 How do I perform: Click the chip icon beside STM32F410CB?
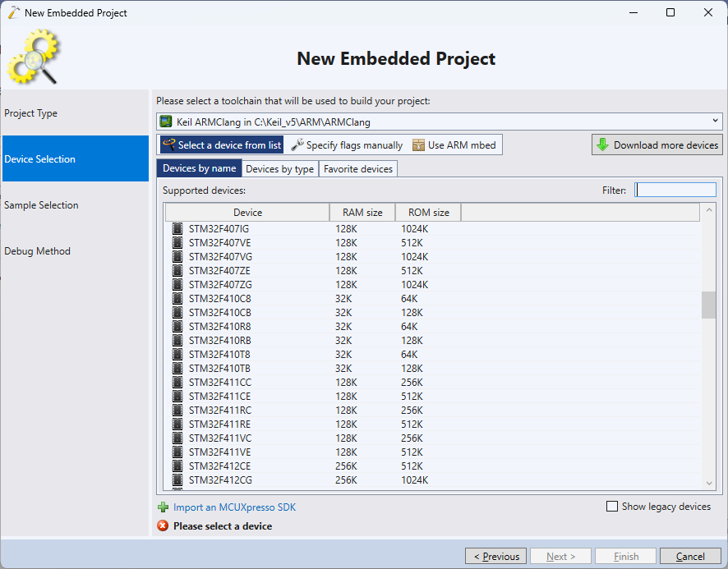[x=177, y=312]
